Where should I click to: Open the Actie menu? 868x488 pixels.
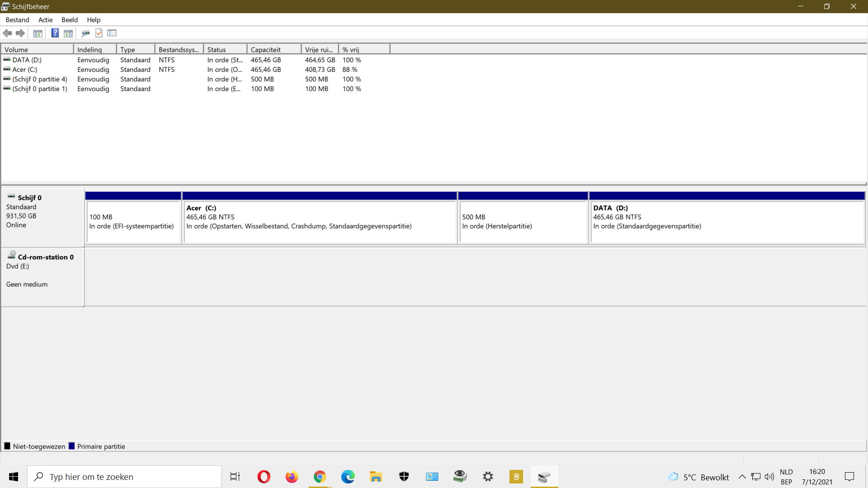click(x=45, y=20)
